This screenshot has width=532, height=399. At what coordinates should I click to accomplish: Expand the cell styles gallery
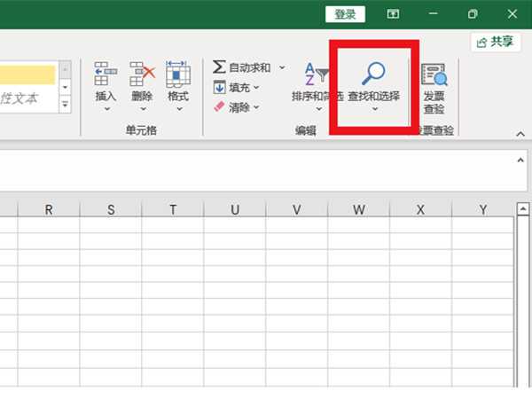pyautogui.click(x=65, y=105)
